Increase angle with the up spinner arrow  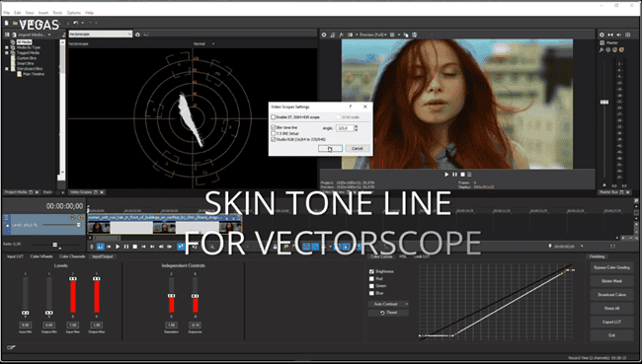click(356, 126)
